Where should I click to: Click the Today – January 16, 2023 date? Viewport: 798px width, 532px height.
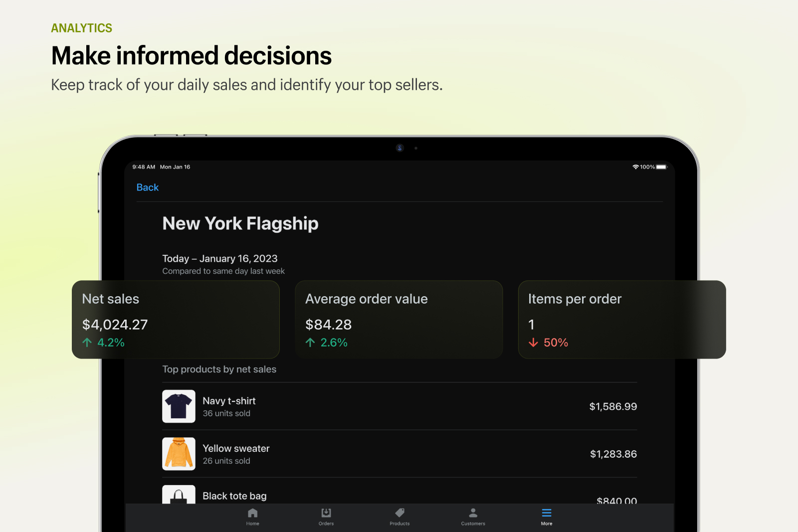click(220, 258)
